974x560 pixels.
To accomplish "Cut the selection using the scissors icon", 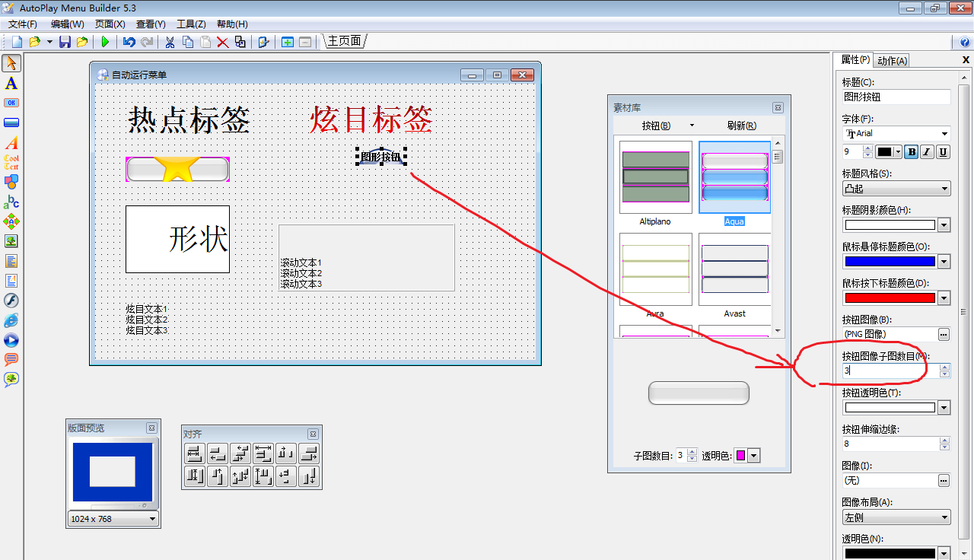I will click(x=170, y=42).
